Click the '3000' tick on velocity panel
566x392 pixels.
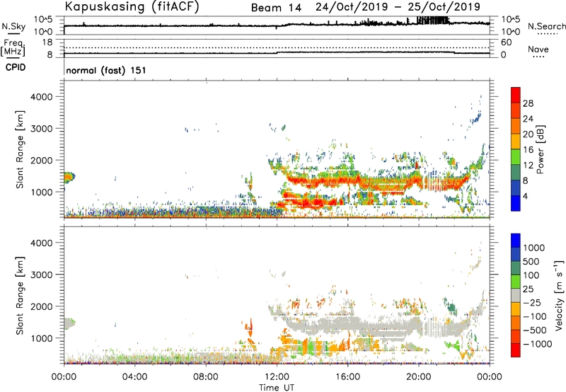pyautogui.click(x=42, y=275)
